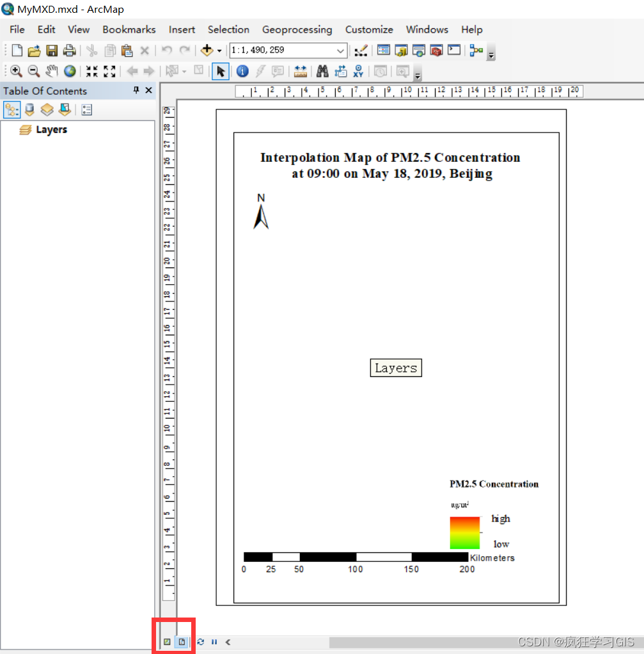644x654 pixels.
Task: Click Fixed Zoom In arrows
Action: (91, 71)
